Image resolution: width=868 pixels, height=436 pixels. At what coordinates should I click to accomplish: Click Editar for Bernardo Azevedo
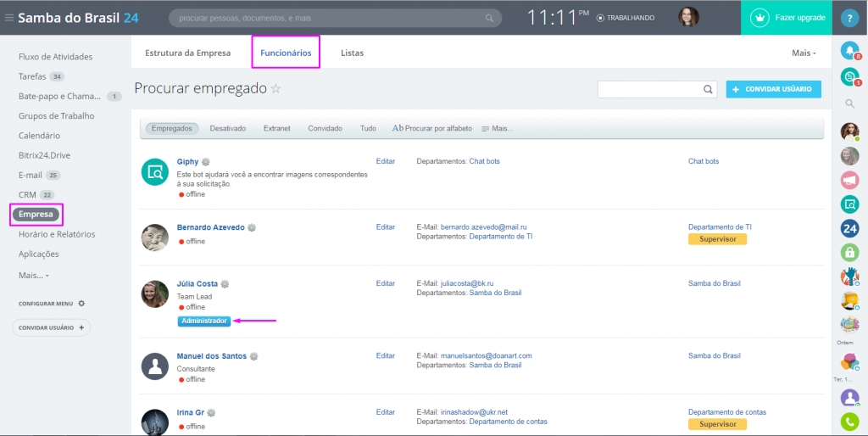[386, 227]
